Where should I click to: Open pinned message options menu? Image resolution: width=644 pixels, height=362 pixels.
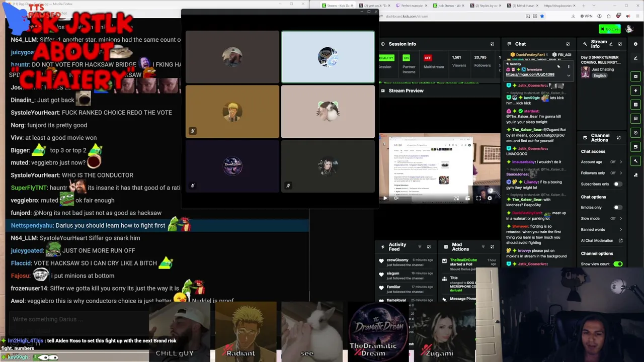click(569, 66)
